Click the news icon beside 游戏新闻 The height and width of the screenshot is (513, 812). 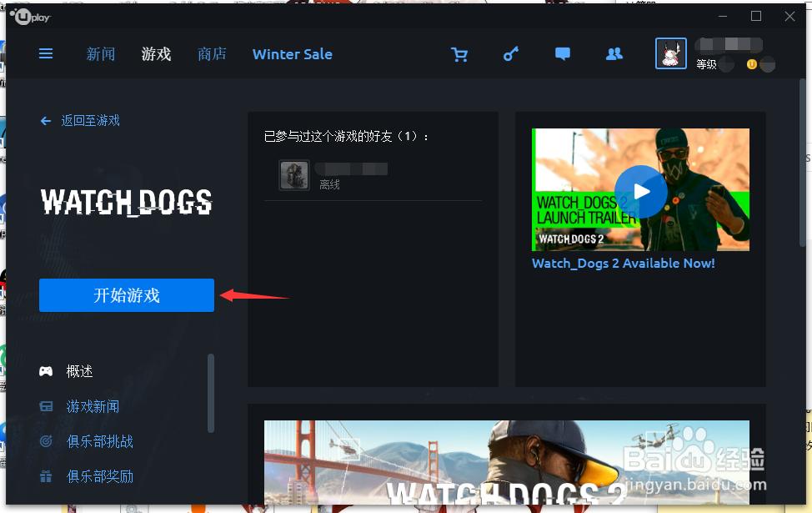(46, 406)
